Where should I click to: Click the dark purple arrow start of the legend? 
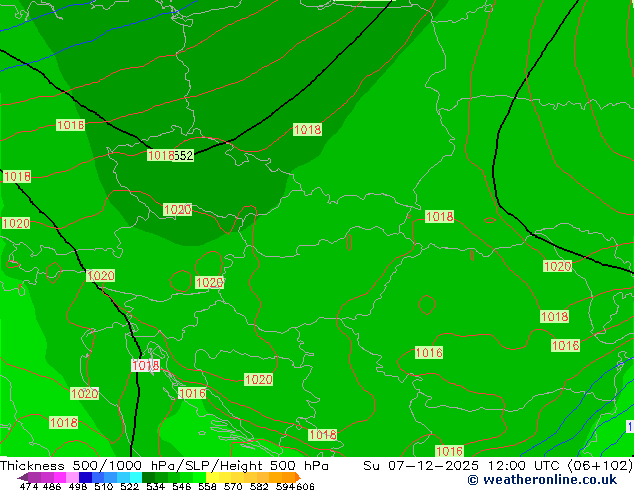pyautogui.click(x=23, y=478)
